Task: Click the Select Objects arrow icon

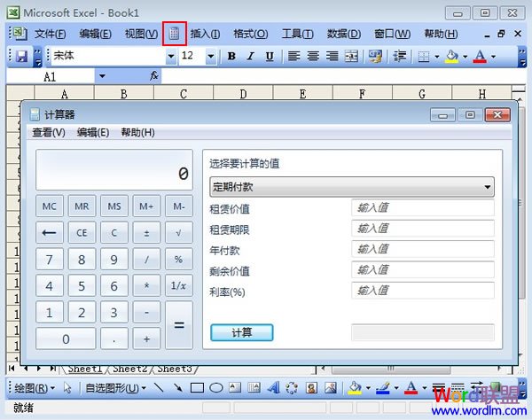Action: (x=67, y=388)
